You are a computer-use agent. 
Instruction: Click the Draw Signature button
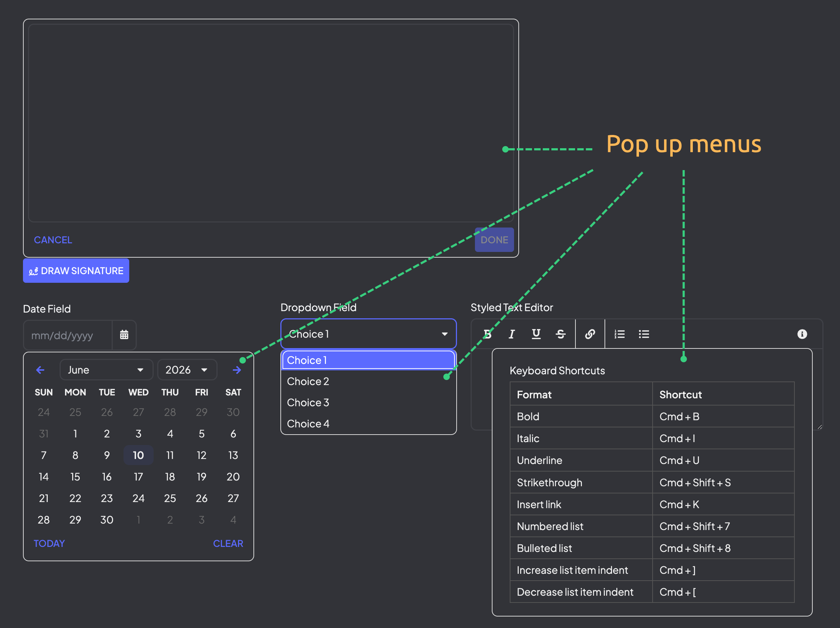point(76,271)
